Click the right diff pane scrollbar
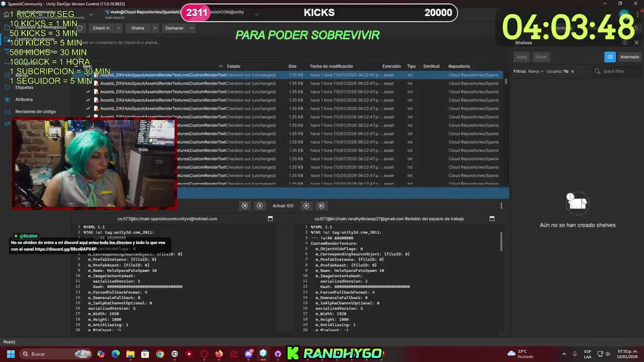 point(501,242)
